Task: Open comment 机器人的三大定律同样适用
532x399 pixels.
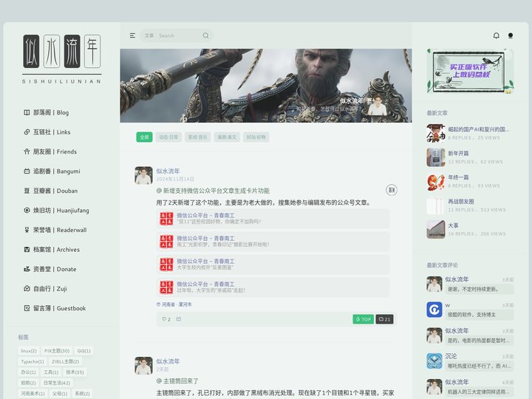Action: point(479,392)
